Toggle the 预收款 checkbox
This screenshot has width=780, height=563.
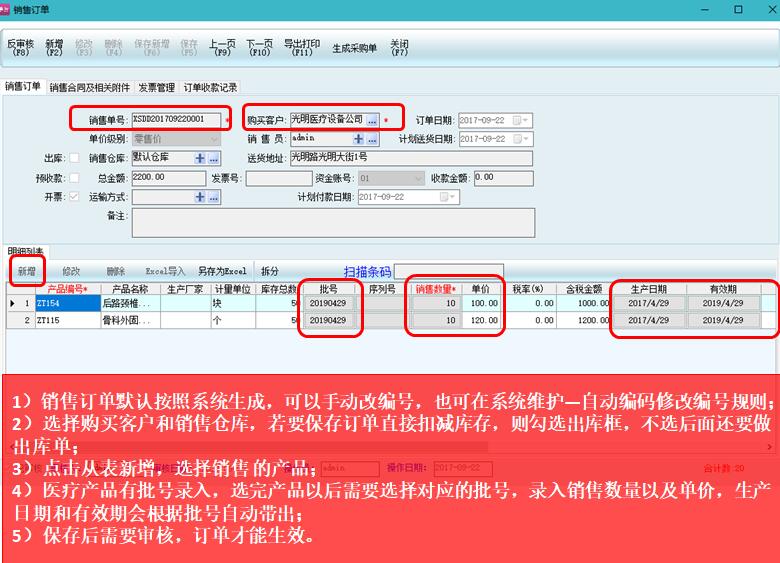coord(75,178)
